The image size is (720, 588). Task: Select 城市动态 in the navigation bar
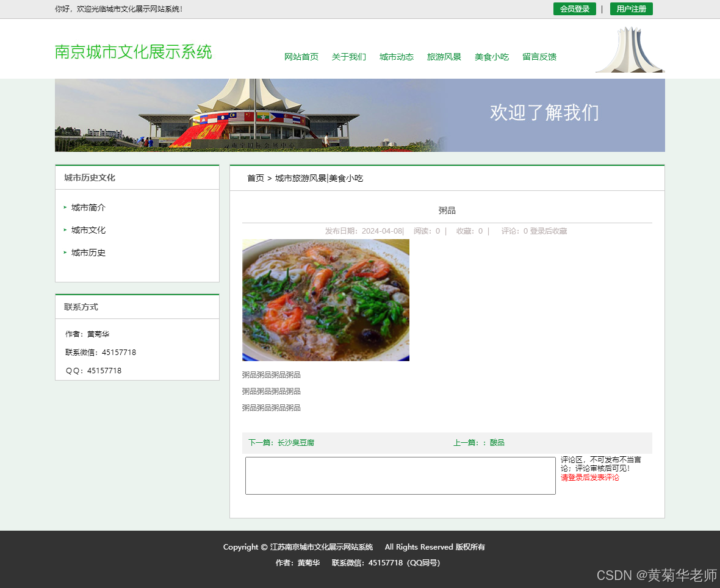pos(397,57)
